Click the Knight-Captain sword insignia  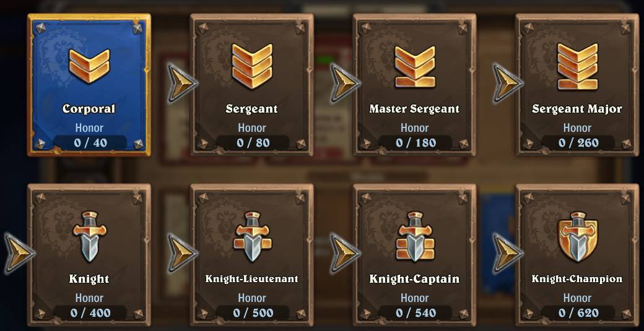[x=414, y=237]
